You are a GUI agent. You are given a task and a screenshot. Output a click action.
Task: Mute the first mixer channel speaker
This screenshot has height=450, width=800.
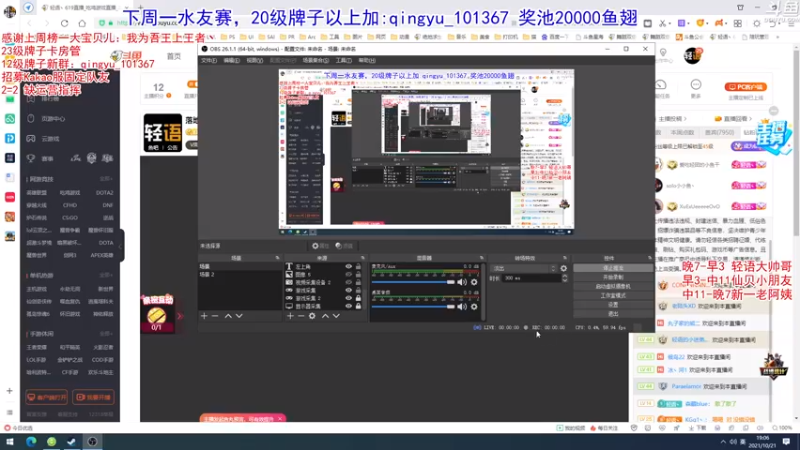pos(462,282)
